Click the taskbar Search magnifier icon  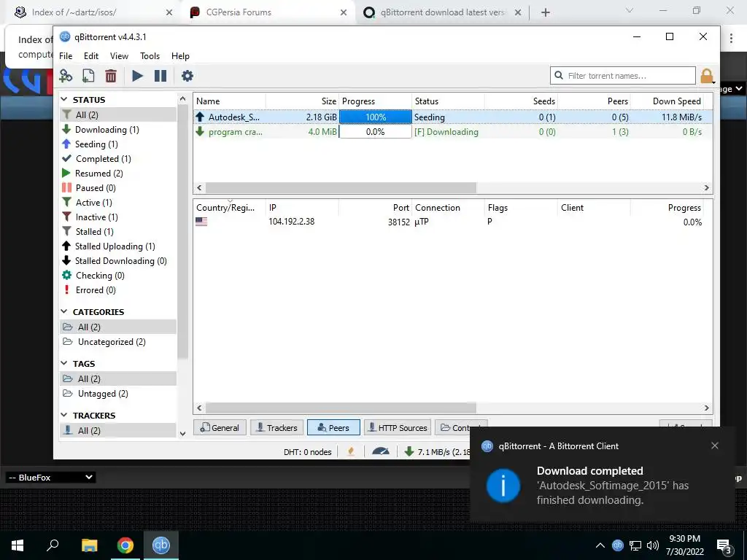[x=53, y=545]
